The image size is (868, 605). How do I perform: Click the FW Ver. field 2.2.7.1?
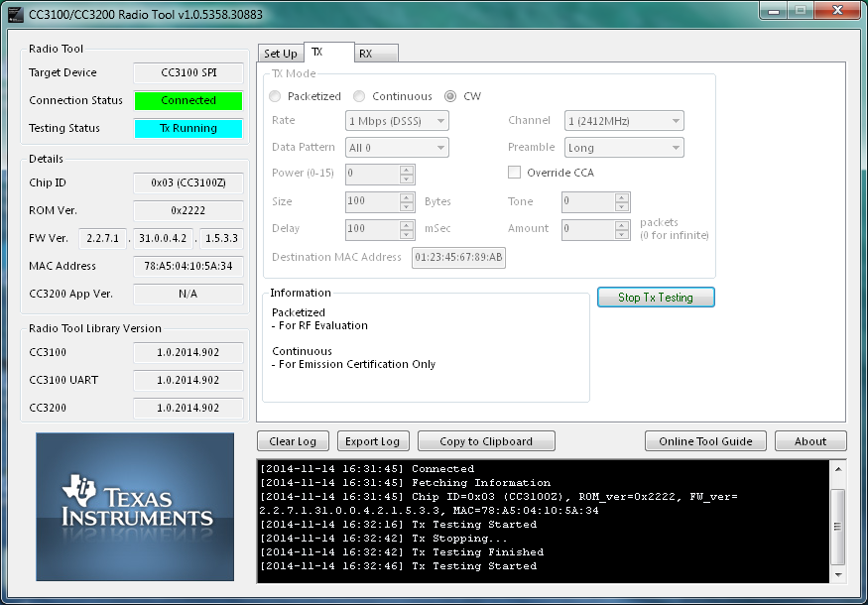102,238
